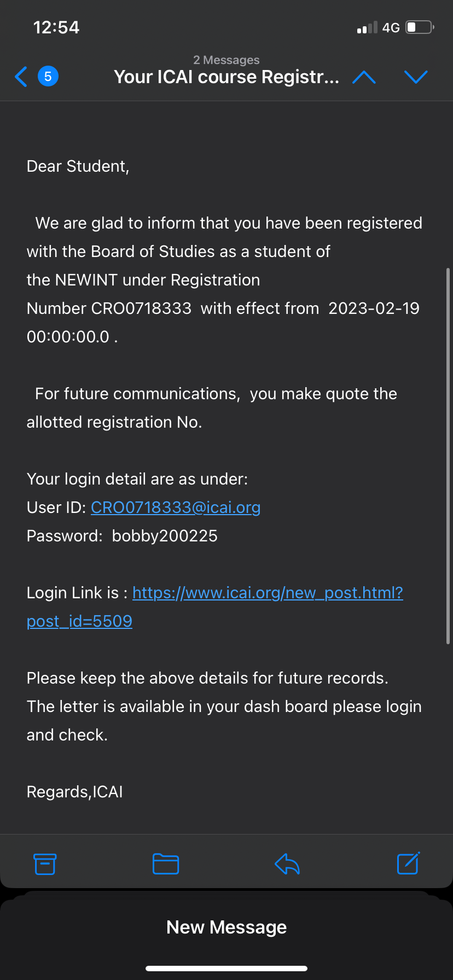The width and height of the screenshot is (453, 980).
Task: Go to next message with down chevron
Action: tap(416, 77)
